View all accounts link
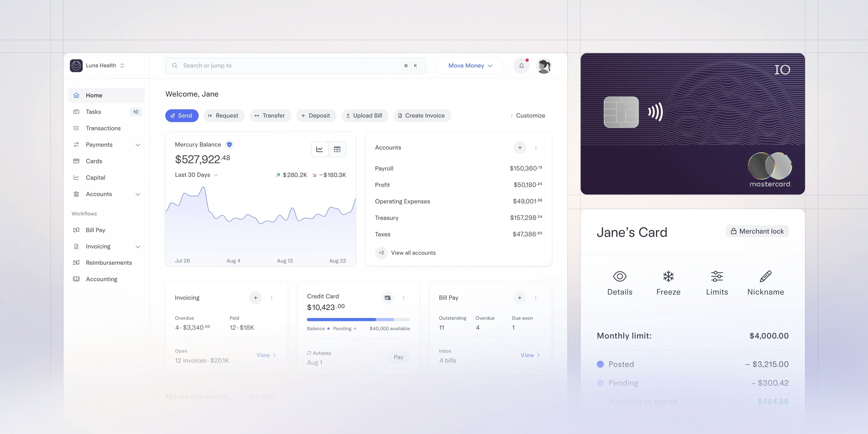 [x=413, y=253]
